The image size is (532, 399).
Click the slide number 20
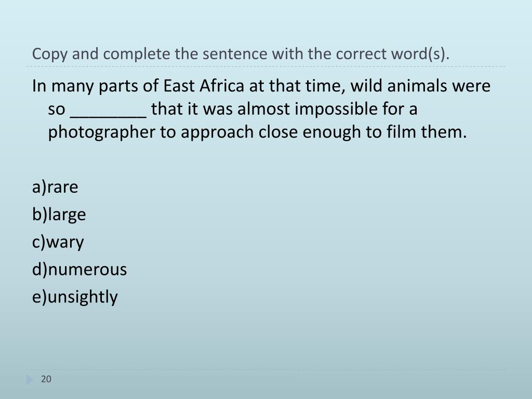tap(46, 379)
